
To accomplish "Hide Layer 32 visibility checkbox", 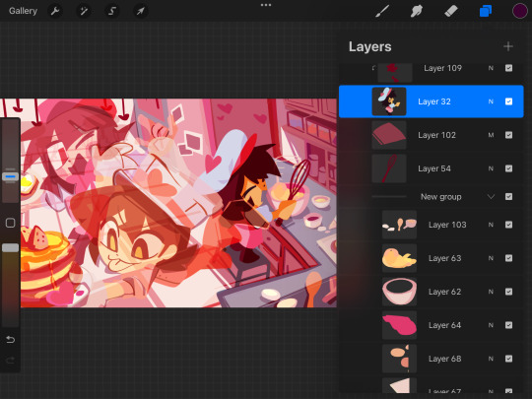I will click(x=508, y=101).
